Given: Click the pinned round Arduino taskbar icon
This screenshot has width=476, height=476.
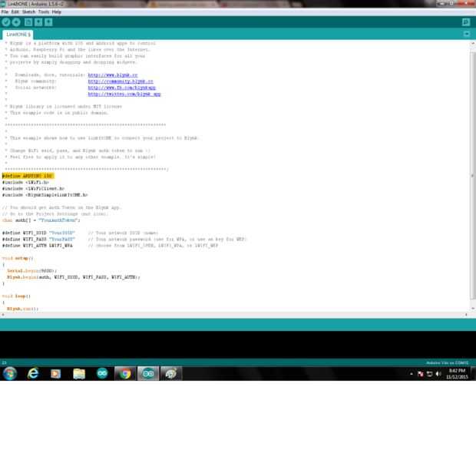Looking at the screenshot, I should tap(102, 373).
